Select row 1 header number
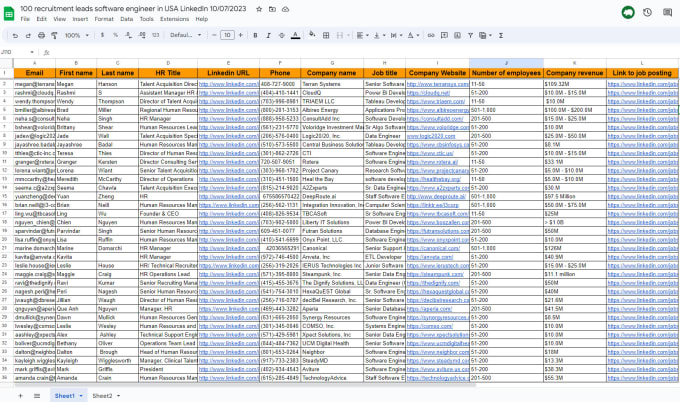The height and width of the screenshot is (402, 680). pos(5,73)
